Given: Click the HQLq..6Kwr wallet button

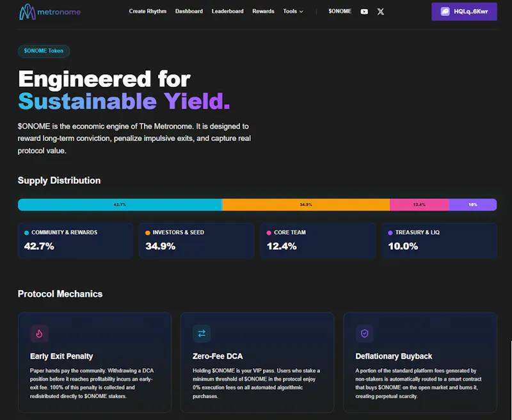Looking at the screenshot, I should click(x=464, y=12).
